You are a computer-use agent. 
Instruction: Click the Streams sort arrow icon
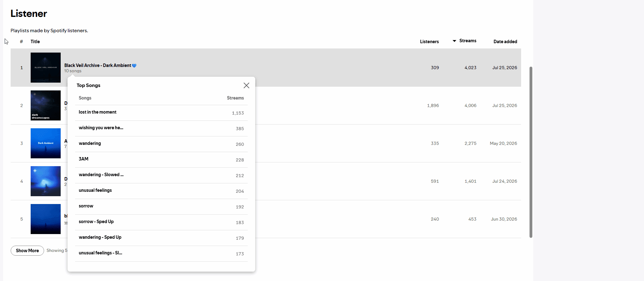(x=454, y=41)
